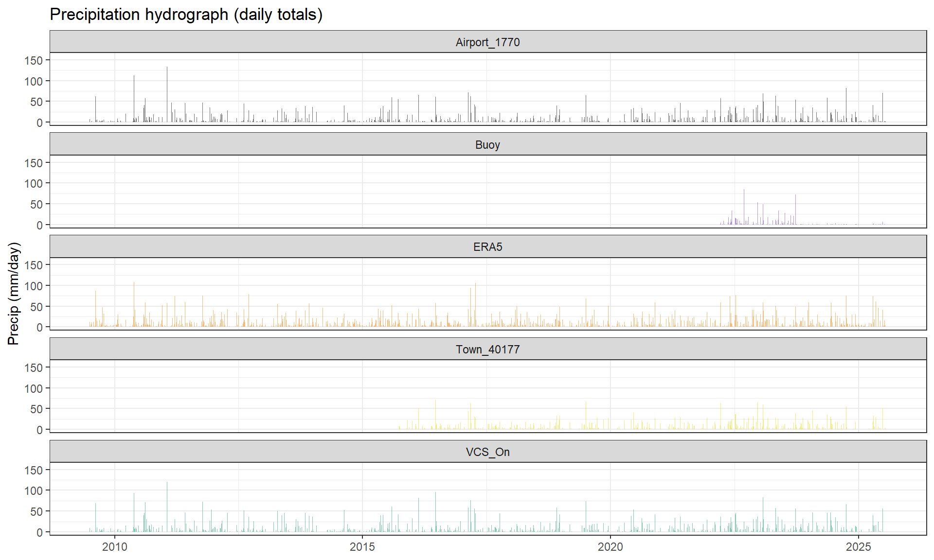
Task: Click the 2020 x-axis tick label
Action: tap(611, 547)
